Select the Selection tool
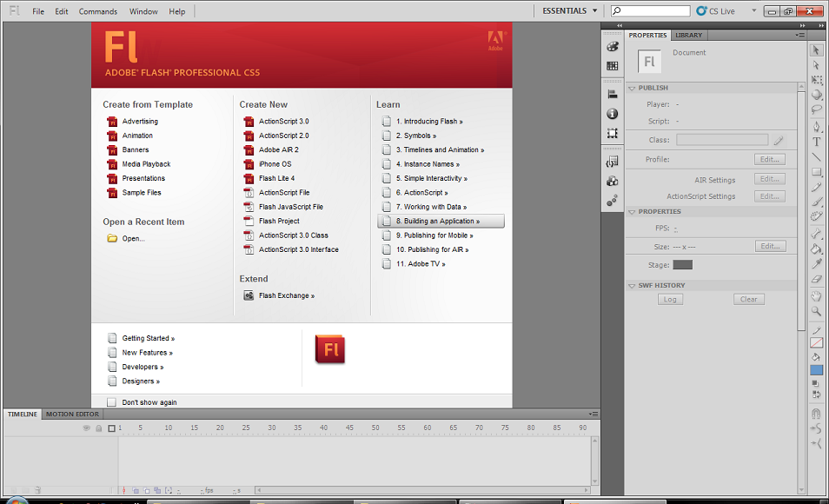Screen dimensions: 829x504 (x=818, y=49)
